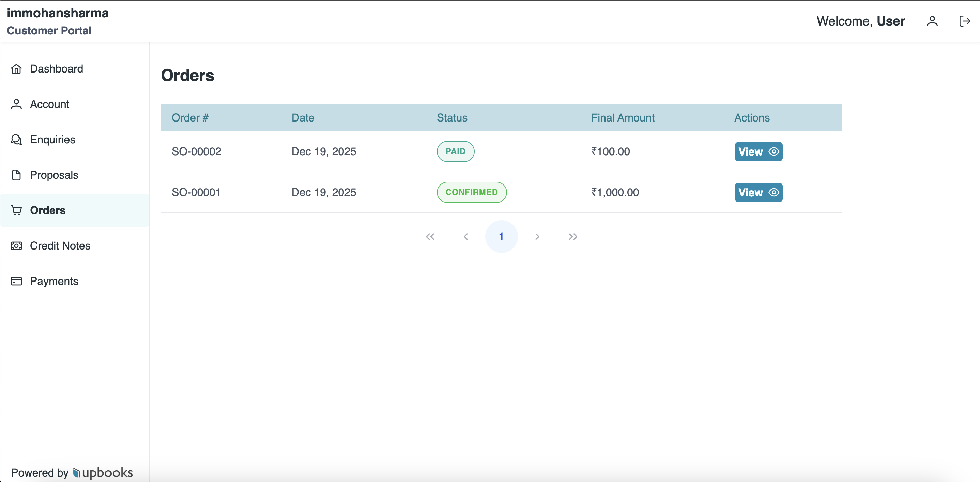Screen dimensions: 980x482
Task: Open Proposals via the document icon
Action: tap(16, 175)
